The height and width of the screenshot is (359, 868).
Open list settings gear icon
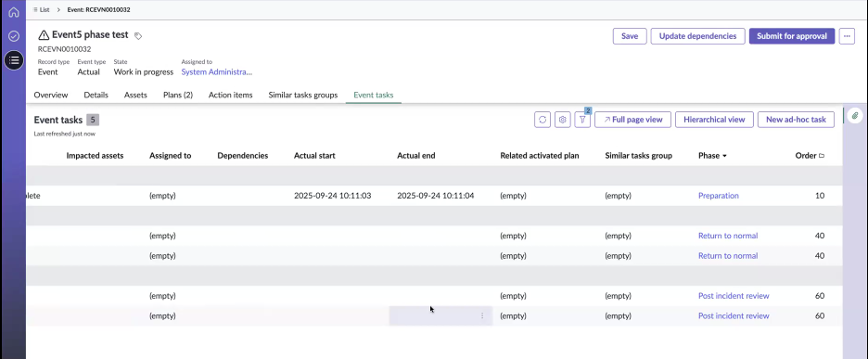pos(562,119)
